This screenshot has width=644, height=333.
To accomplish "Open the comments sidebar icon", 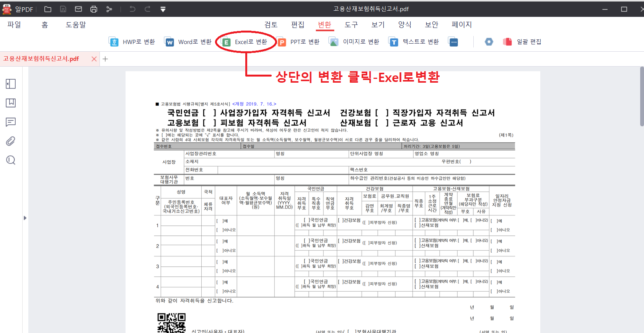I will [11, 122].
